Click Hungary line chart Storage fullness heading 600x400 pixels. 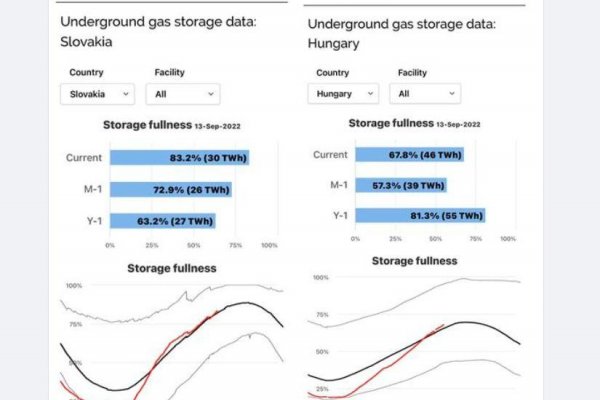click(x=415, y=261)
